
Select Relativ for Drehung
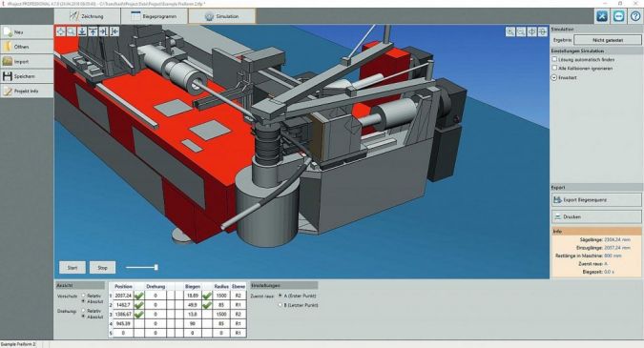(83, 311)
